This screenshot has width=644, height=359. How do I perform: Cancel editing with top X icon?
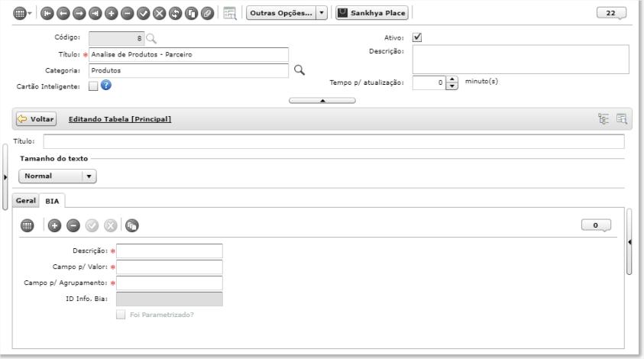[x=160, y=13]
